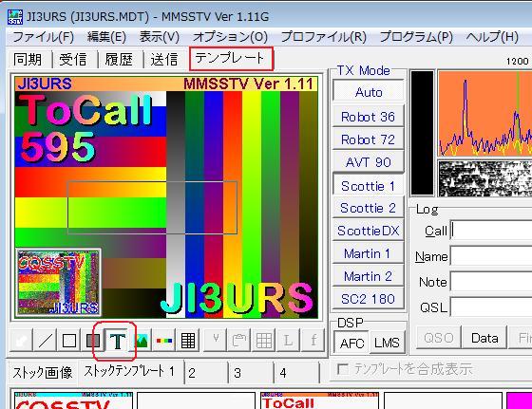Select the empty rectangle tool
The width and height of the screenshot is (532, 409).
click(x=69, y=341)
